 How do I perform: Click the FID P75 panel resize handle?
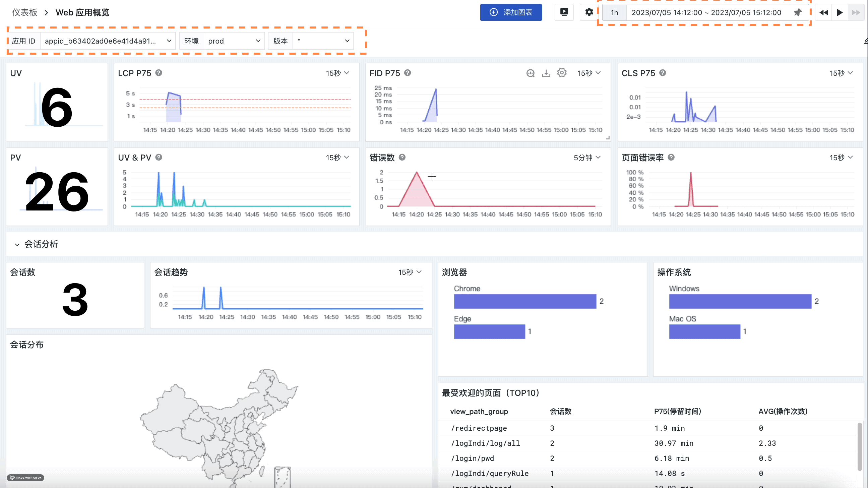click(x=608, y=137)
